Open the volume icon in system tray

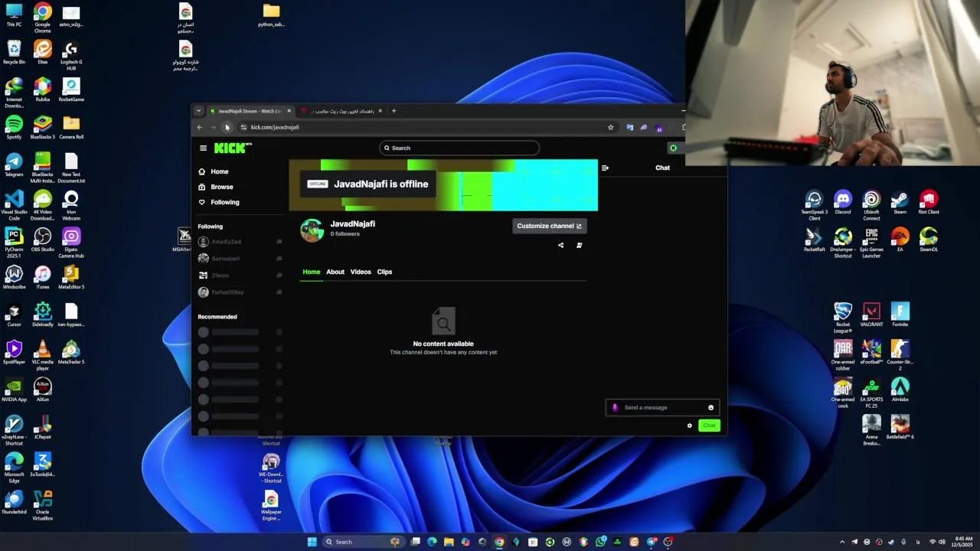pyautogui.click(x=942, y=542)
